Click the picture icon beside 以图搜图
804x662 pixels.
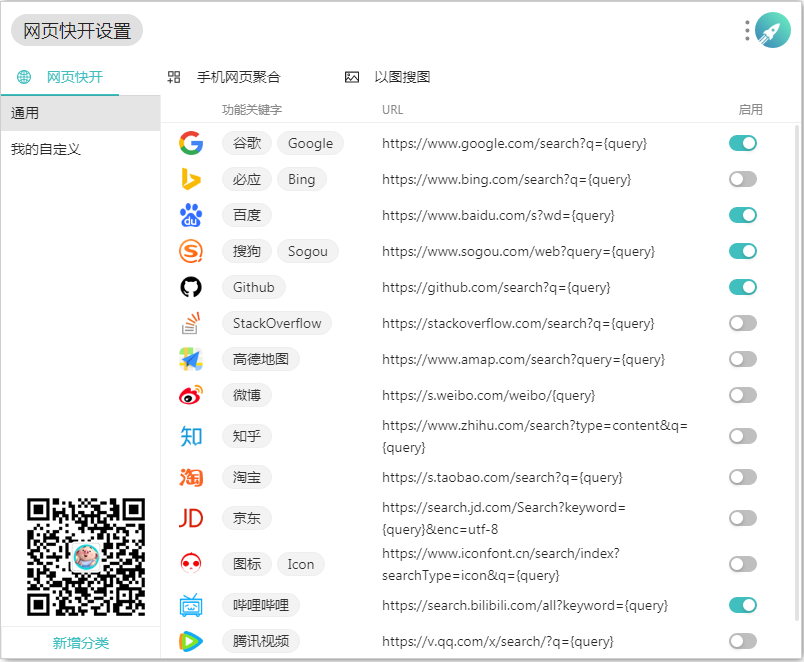352,77
